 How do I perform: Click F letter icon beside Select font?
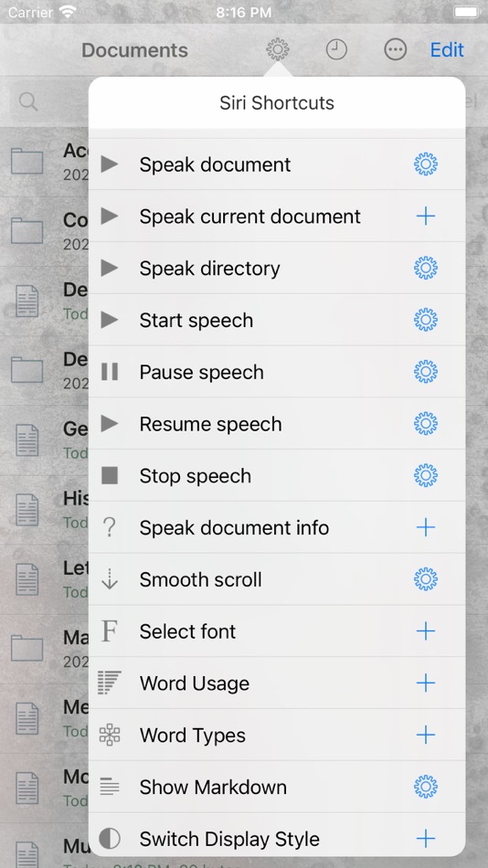tap(110, 631)
